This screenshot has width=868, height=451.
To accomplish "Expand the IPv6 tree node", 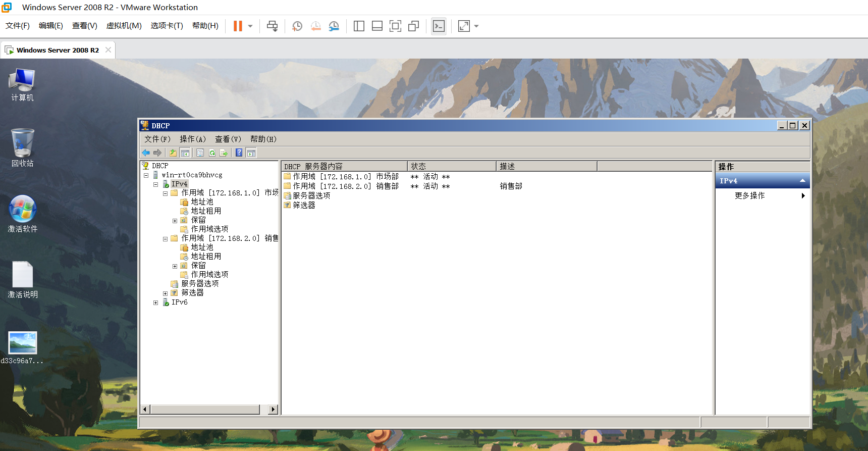I will point(155,303).
